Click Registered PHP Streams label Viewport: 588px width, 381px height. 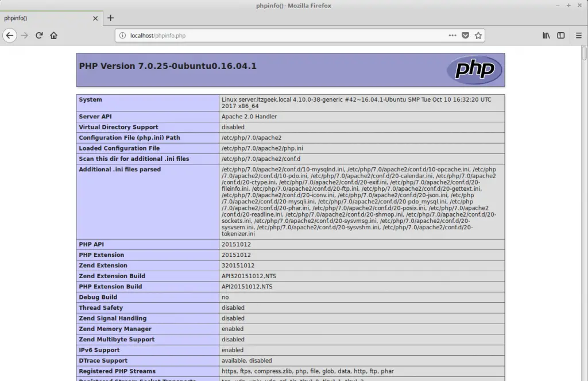point(117,371)
